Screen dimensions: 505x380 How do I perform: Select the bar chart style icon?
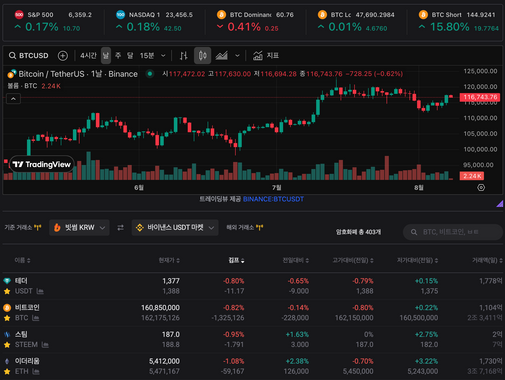[x=183, y=56]
